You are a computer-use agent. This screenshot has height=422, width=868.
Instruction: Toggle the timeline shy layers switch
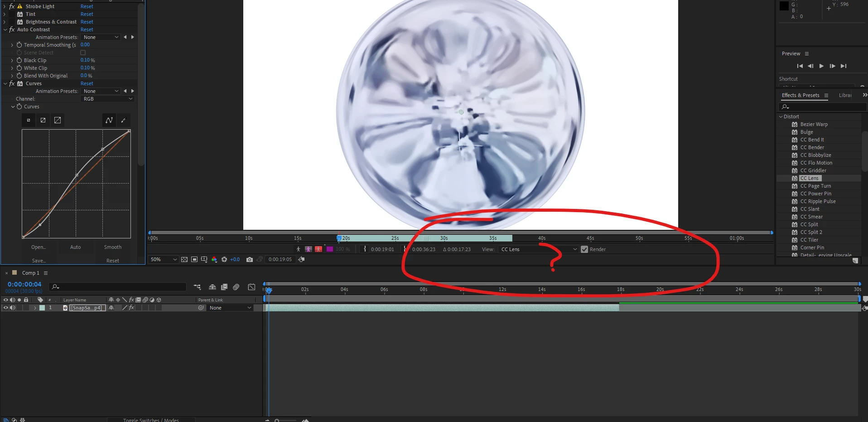coord(212,287)
